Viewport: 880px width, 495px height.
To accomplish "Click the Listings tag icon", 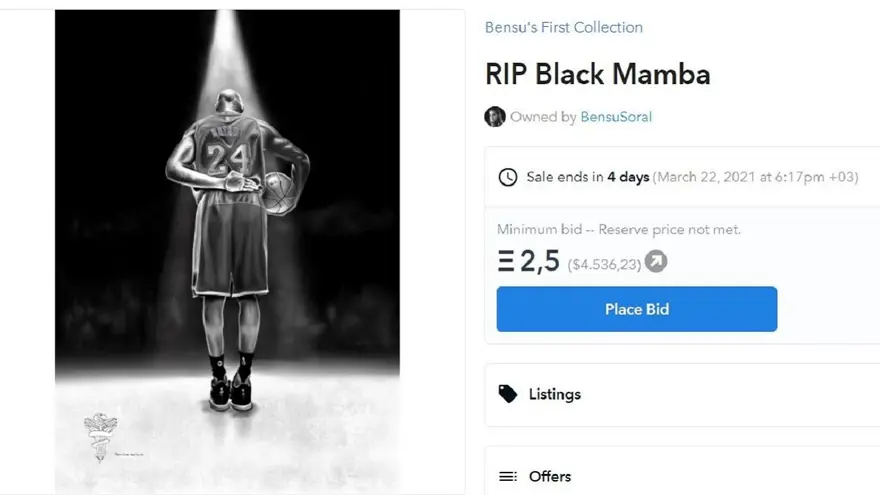I will pos(508,394).
